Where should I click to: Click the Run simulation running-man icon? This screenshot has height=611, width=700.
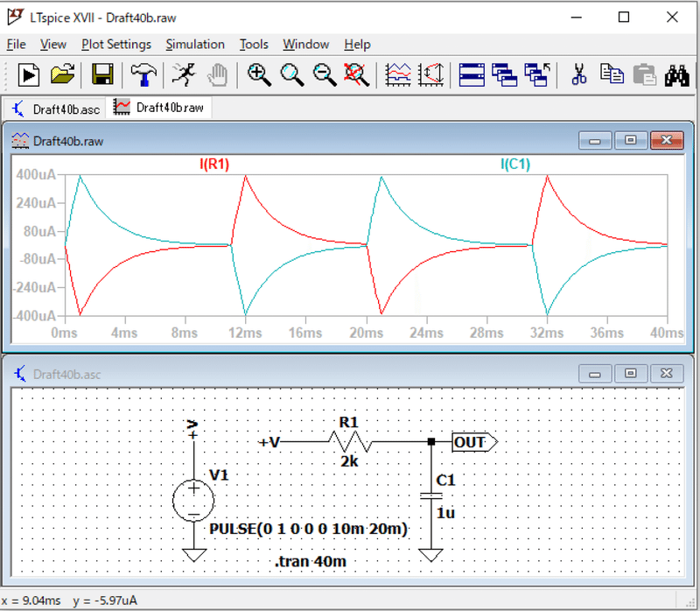[x=184, y=75]
